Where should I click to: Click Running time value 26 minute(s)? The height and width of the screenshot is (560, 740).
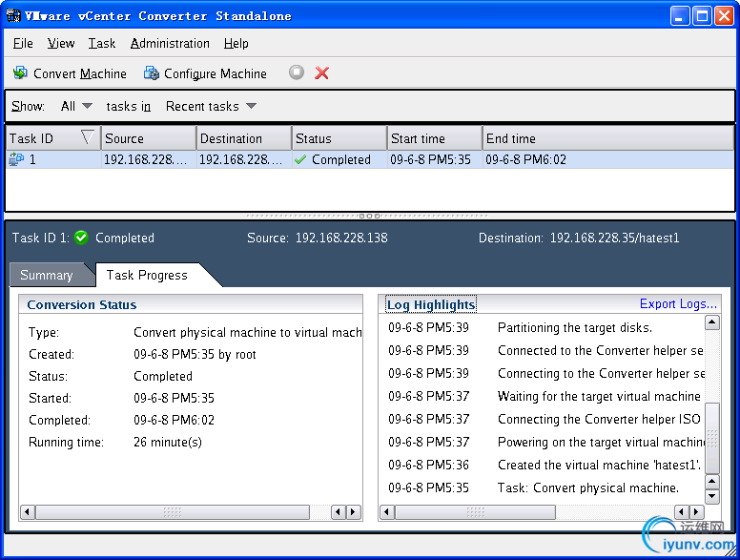[x=168, y=442]
